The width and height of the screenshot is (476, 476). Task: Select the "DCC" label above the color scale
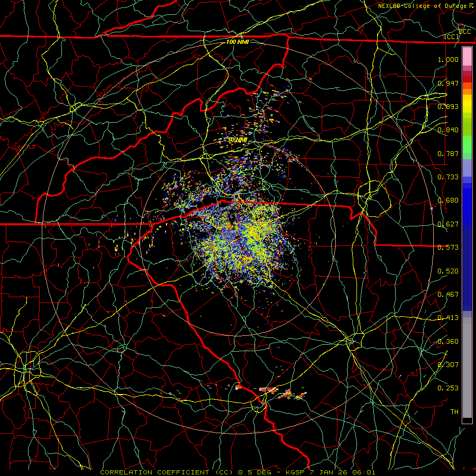point(464,31)
